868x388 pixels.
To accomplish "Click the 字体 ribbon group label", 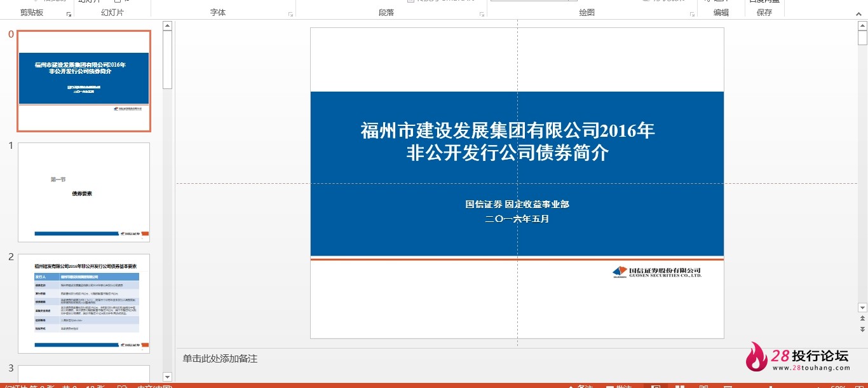I will click(218, 13).
